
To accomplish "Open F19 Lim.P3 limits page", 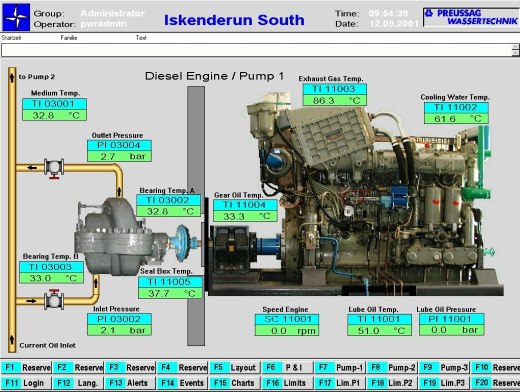I will (x=445, y=383).
